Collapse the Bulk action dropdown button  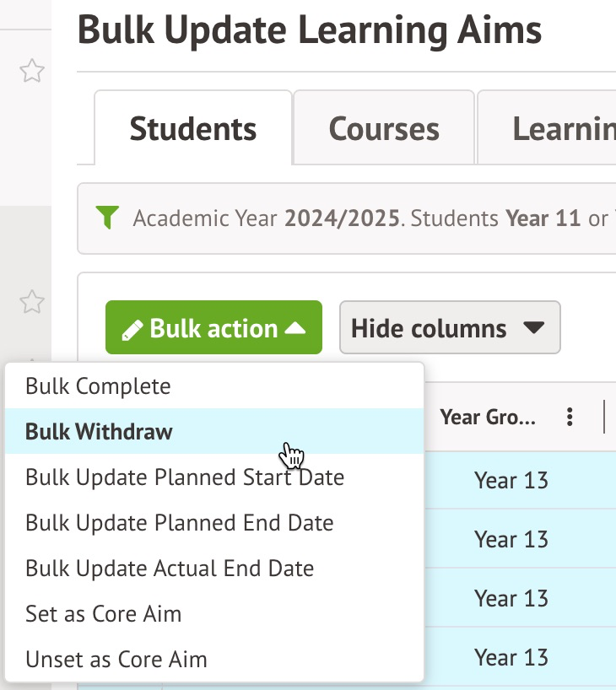click(x=213, y=328)
